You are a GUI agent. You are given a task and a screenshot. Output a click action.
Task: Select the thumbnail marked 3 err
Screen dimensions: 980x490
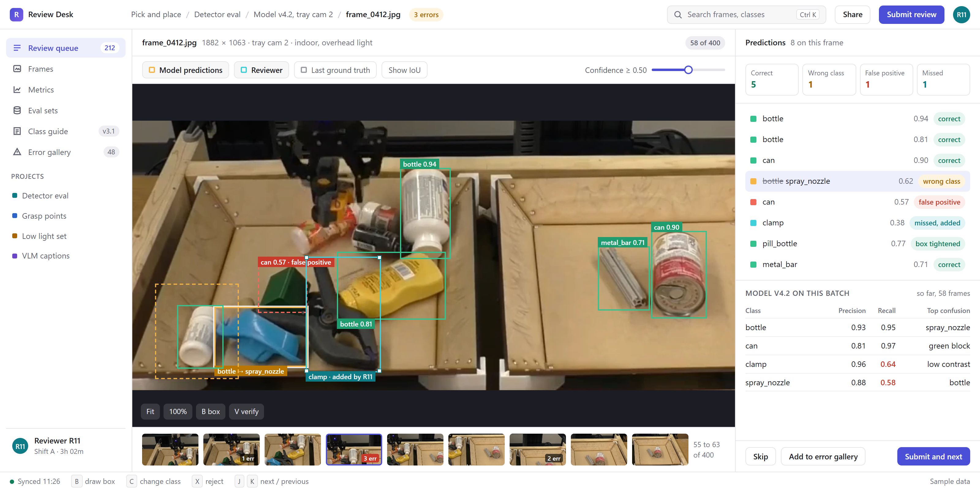click(x=354, y=449)
